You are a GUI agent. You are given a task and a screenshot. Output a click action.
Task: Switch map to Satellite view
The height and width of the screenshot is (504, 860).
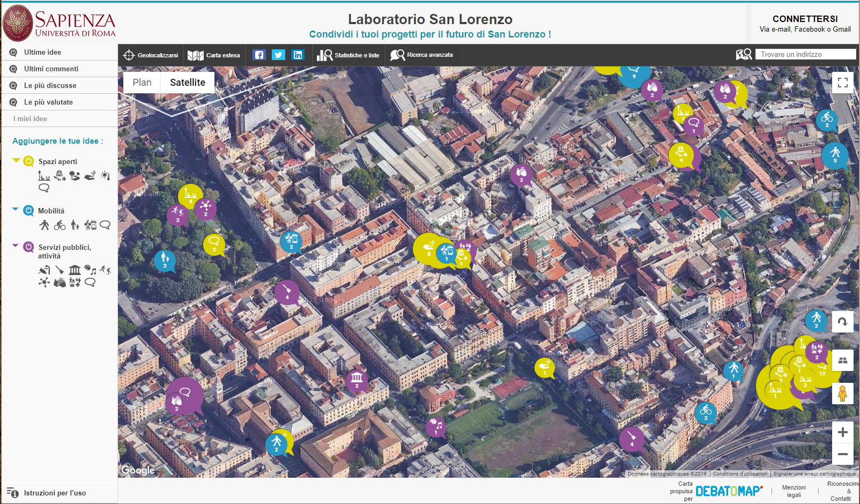[188, 83]
